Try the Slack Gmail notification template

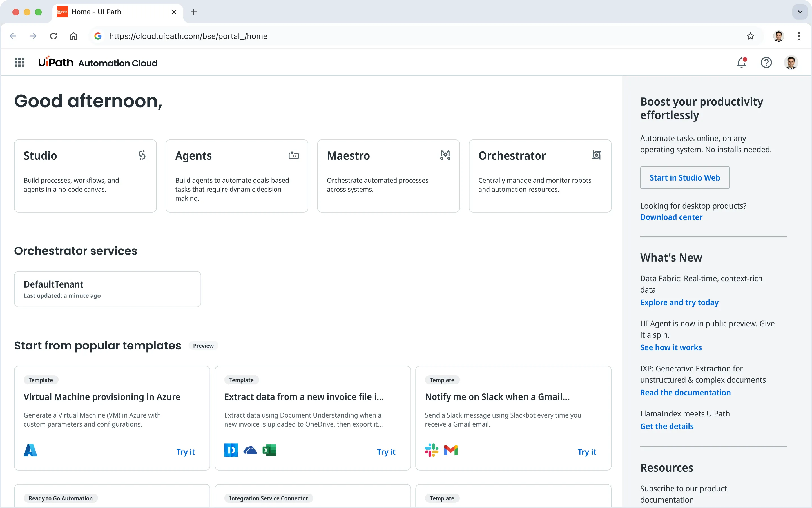(x=586, y=452)
